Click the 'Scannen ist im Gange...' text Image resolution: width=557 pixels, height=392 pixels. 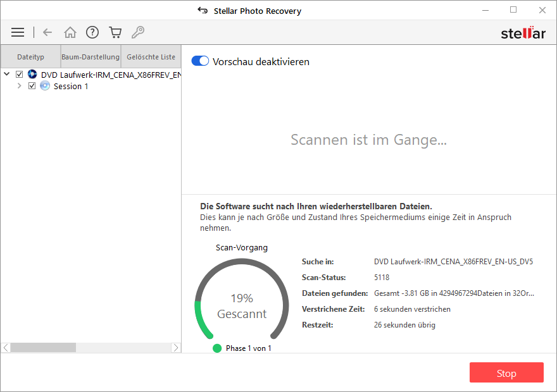[x=369, y=140]
